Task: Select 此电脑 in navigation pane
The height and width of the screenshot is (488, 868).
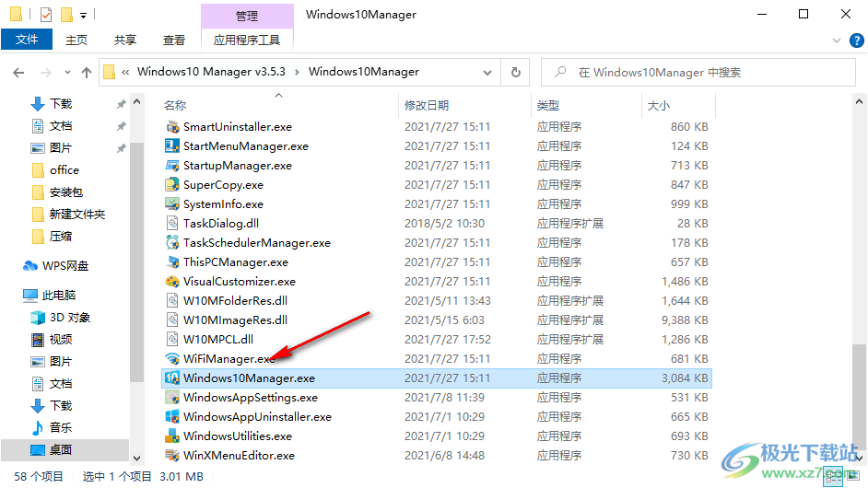Action: [59, 295]
